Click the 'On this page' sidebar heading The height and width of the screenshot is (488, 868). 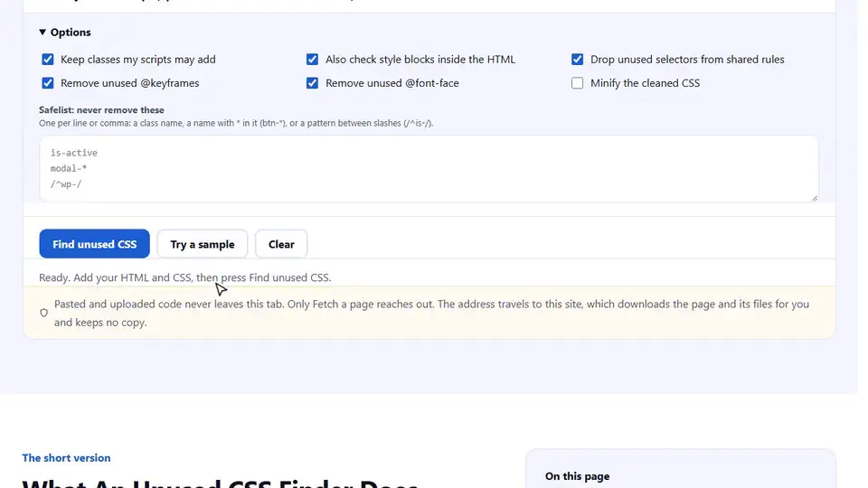click(578, 476)
